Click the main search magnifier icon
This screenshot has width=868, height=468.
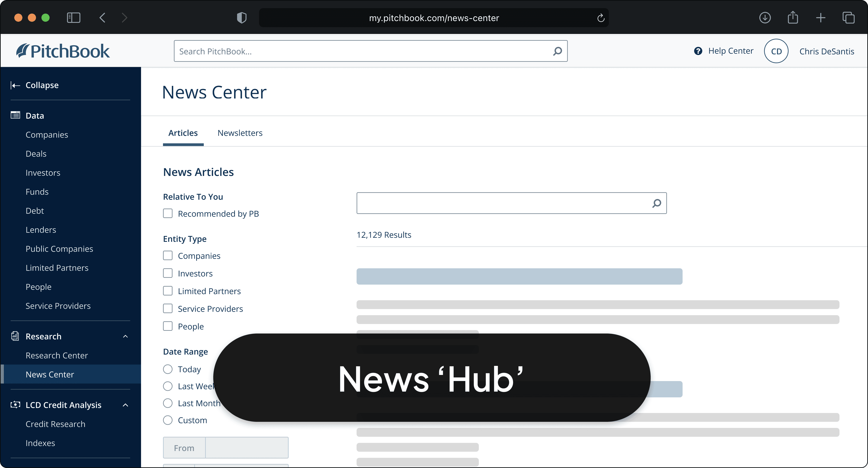tap(557, 51)
